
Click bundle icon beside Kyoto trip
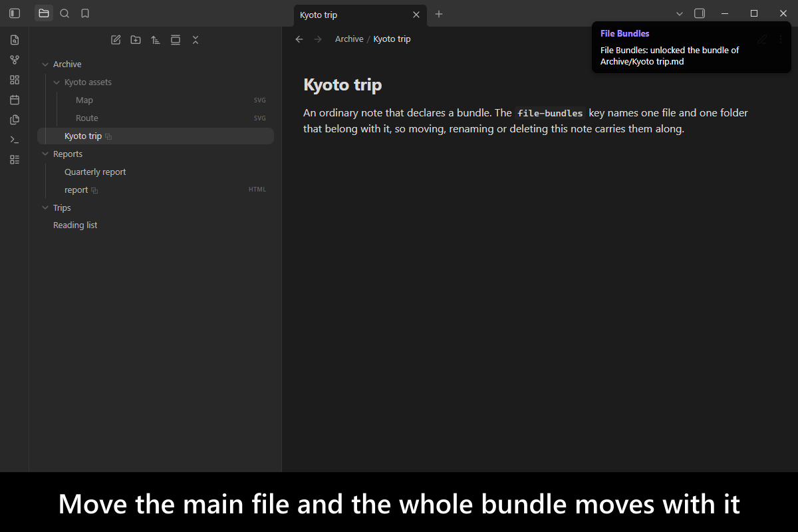pos(108,136)
